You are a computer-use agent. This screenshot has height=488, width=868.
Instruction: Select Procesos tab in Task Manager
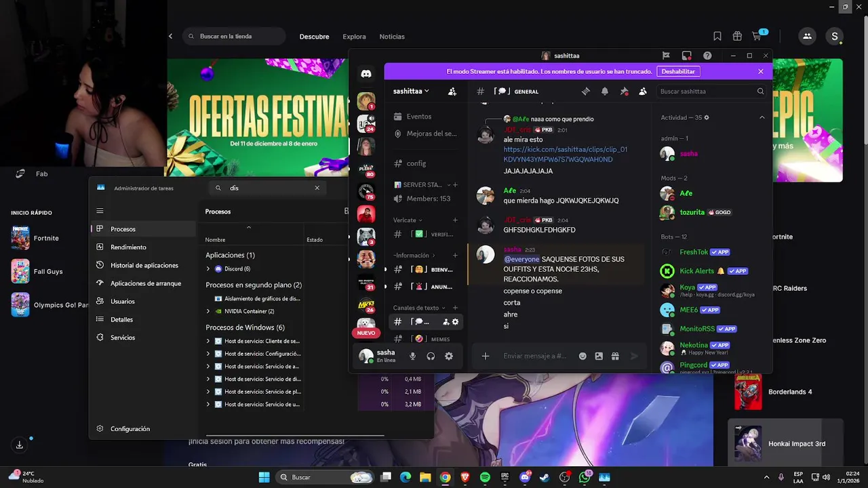click(x=142, y=229)
